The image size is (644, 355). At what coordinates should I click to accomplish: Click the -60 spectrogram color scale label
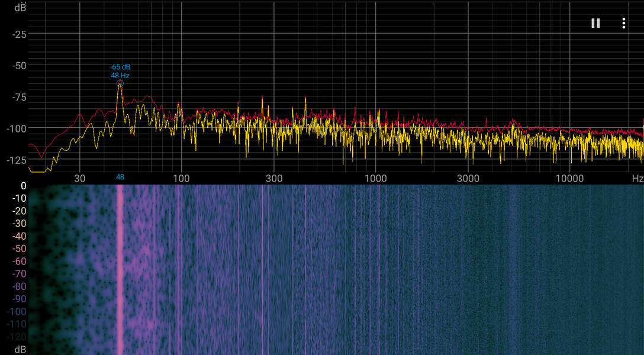(x=18, y=261)
